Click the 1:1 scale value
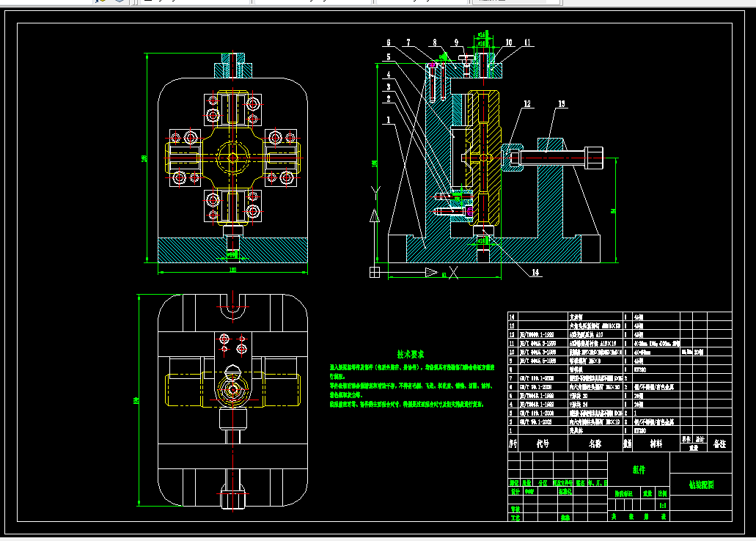Image resolution: width=756 pixels, height=541 pixels. coord(663,505)
